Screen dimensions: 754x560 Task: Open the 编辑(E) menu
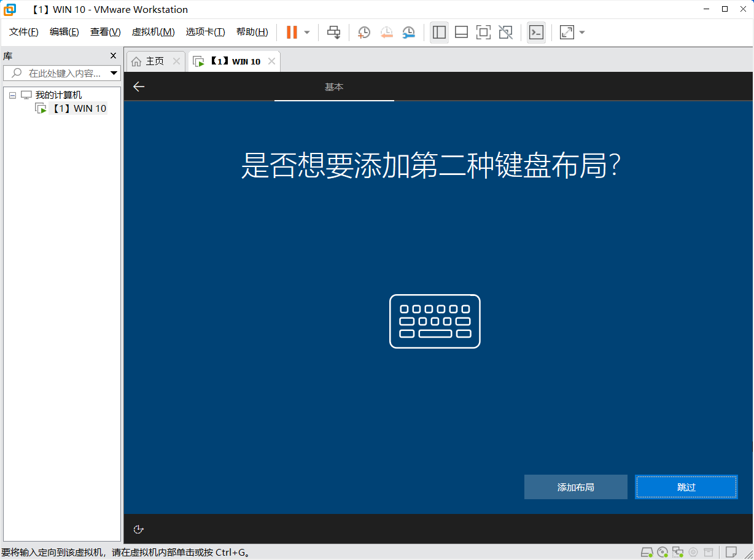[x=64, y=32]
